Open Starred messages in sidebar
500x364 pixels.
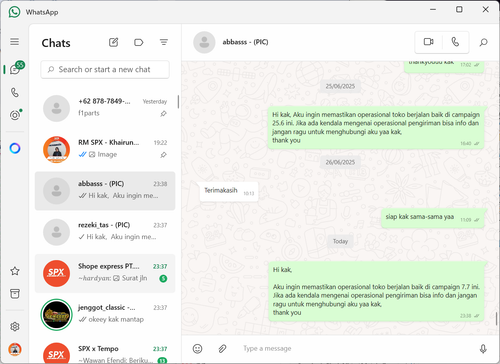point(15,271)
